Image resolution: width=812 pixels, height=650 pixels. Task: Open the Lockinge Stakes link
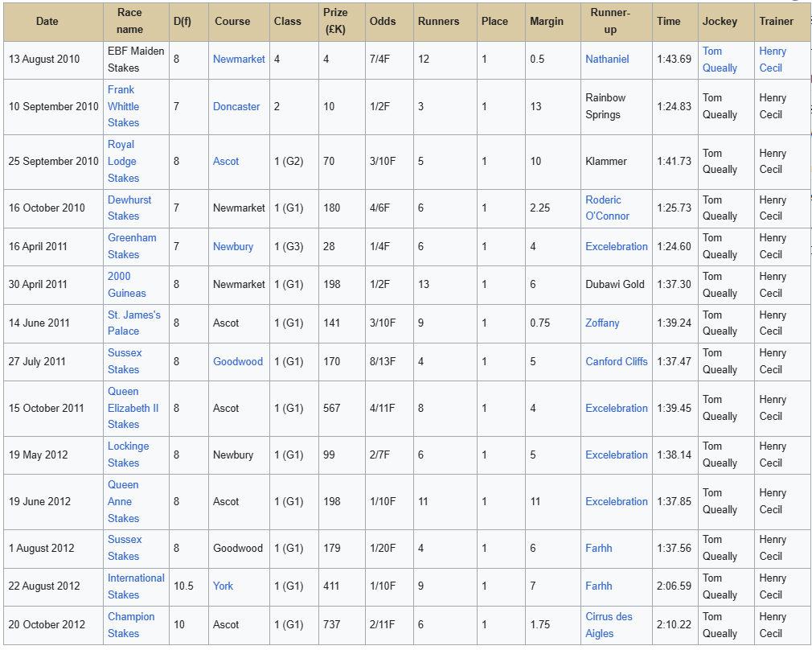pos(128,455)
